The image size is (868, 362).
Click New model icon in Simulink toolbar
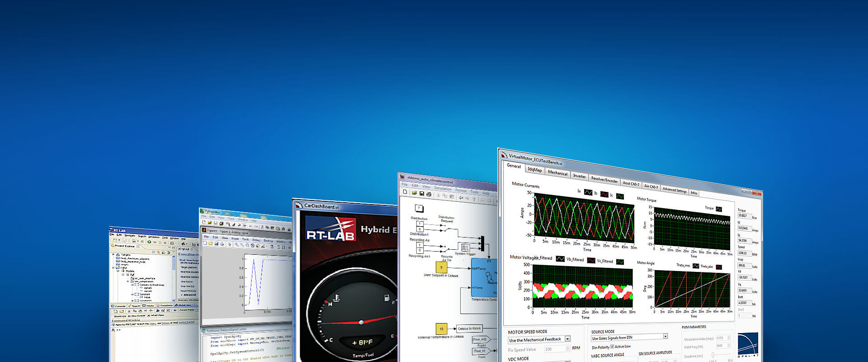(x=405, y=192)
